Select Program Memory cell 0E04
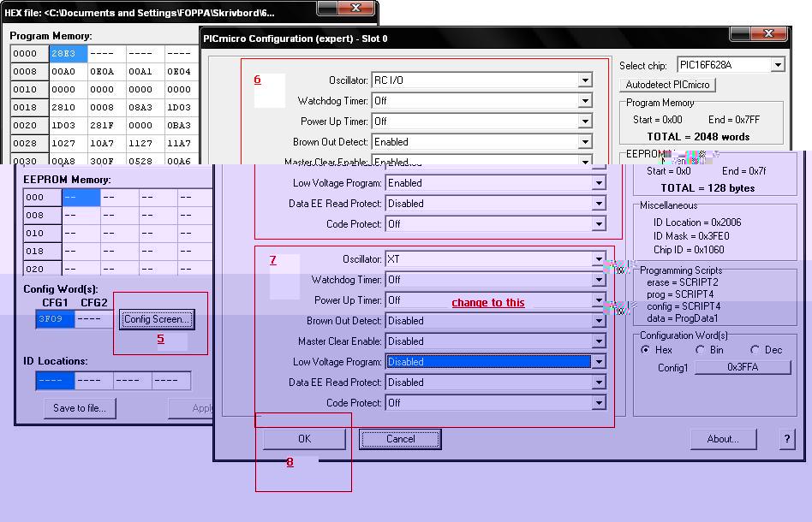812x522 pixels. coord(182,71)
